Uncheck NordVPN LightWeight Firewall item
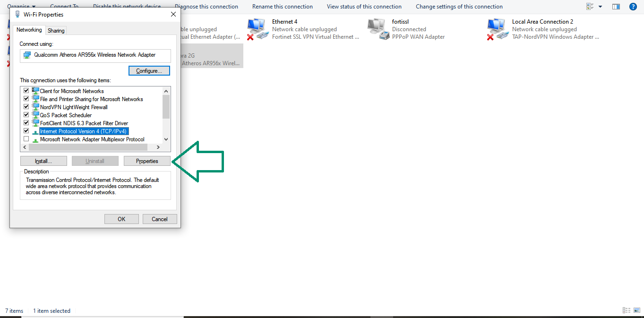The image size is (644, 318). pos(26,107)
